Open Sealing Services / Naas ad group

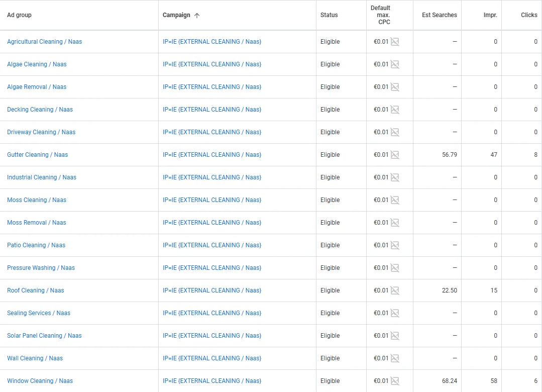pos(39,313)
